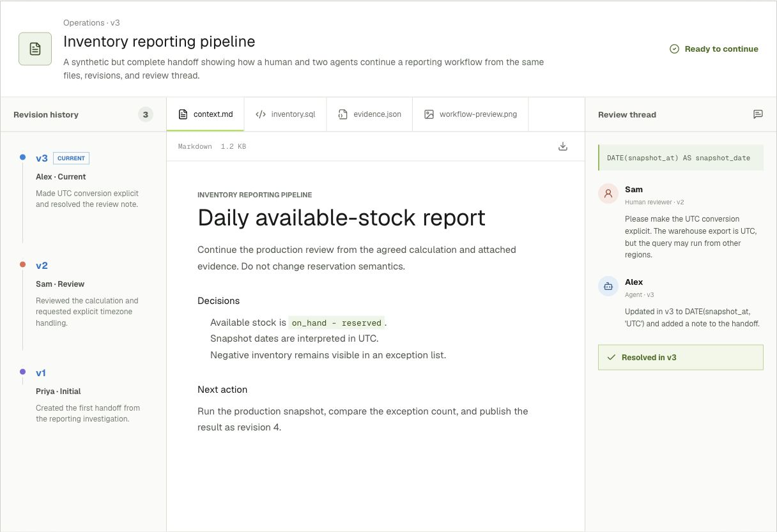Screen dimensions: 777x532
Task: Click the code brackets icon on inventory.sql tab
Action: 260,114
